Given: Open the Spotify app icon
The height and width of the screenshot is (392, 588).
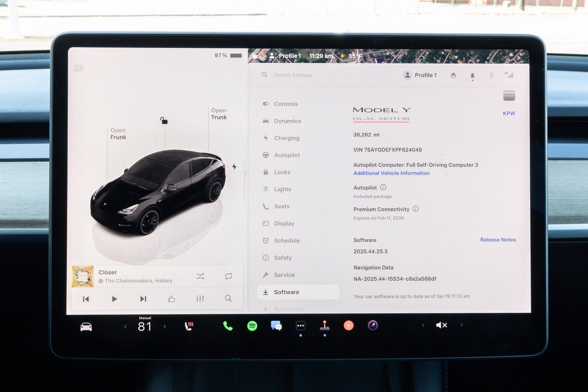Looking at the screenshot, I should tap(252, 326).
